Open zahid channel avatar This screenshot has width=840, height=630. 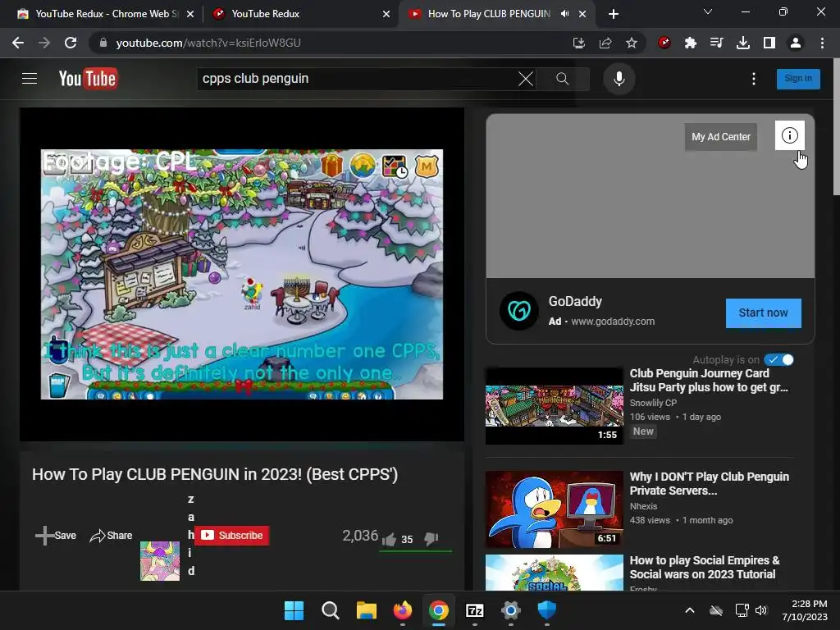tap(160, 561)
